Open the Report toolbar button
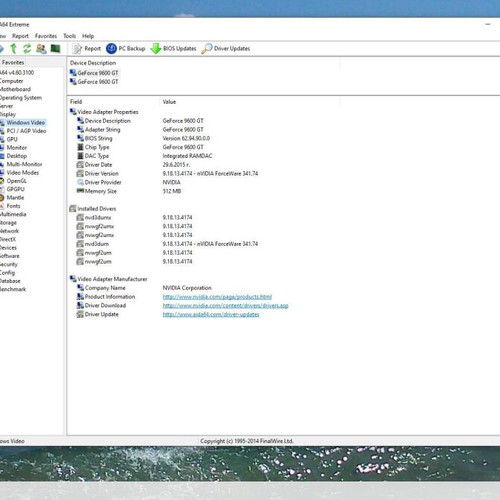 pos(87,49)
